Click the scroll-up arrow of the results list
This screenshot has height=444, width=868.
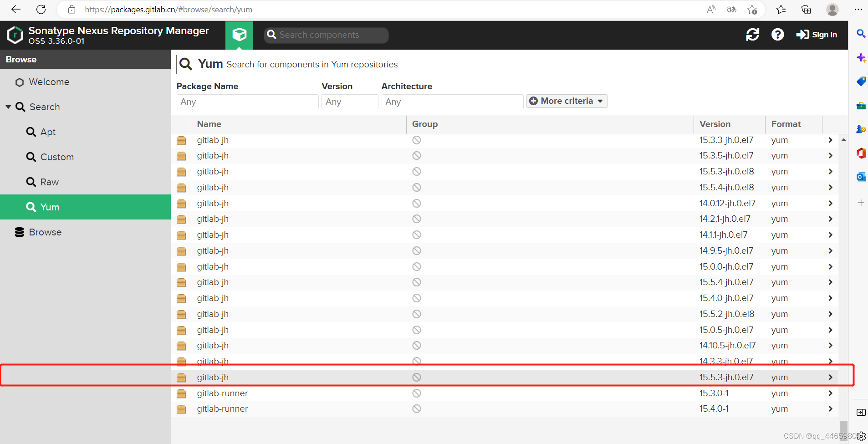pyautogui.click(x=843, y=140)
